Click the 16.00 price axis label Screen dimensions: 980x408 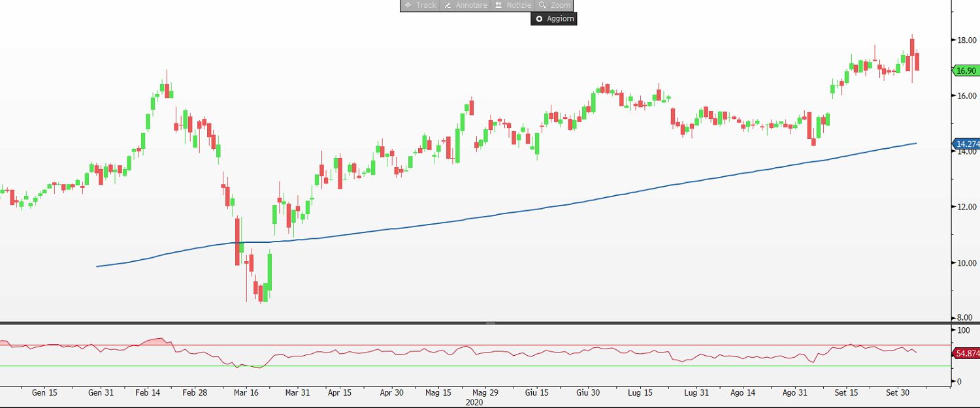(x=967, y=96)
